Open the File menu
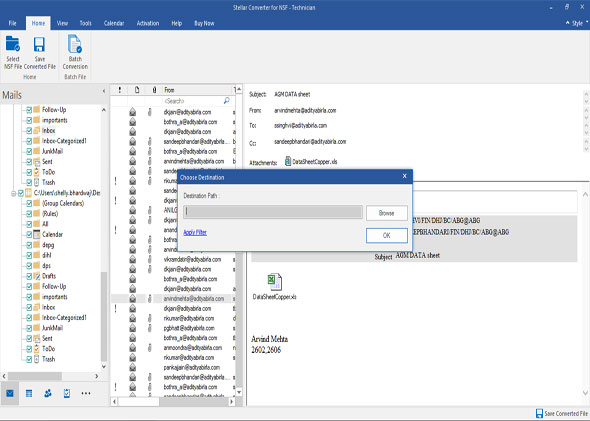 [x=12, y=23]
